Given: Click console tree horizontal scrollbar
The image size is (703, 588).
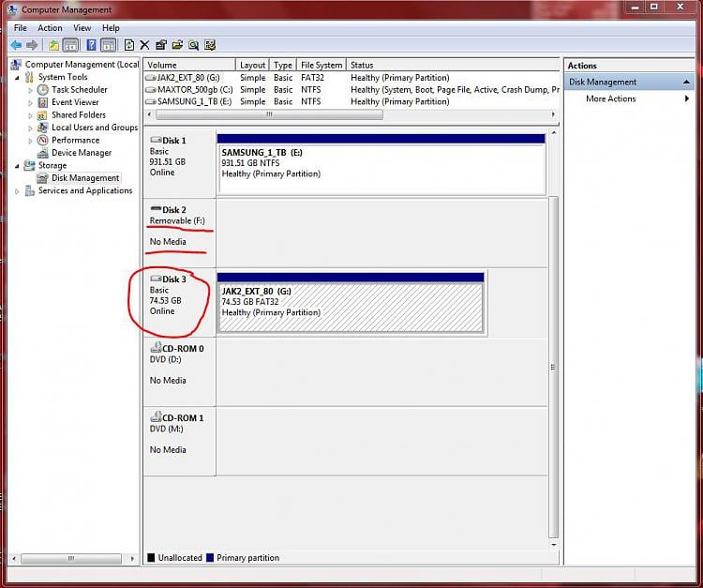Looking at the screenshot, I should coord(71,558).
